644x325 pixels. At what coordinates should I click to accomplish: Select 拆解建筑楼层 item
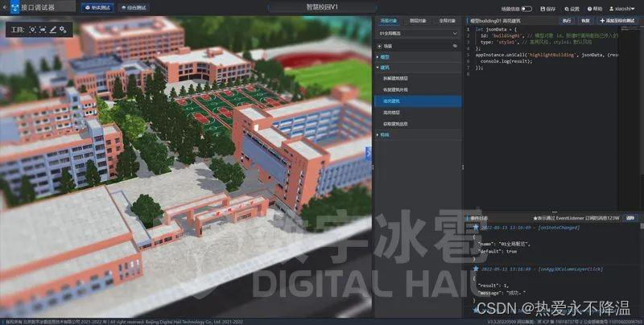[418, 78]
